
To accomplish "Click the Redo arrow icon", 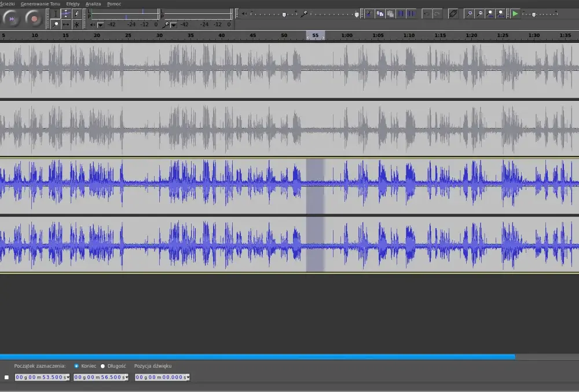I will [437, 14].
